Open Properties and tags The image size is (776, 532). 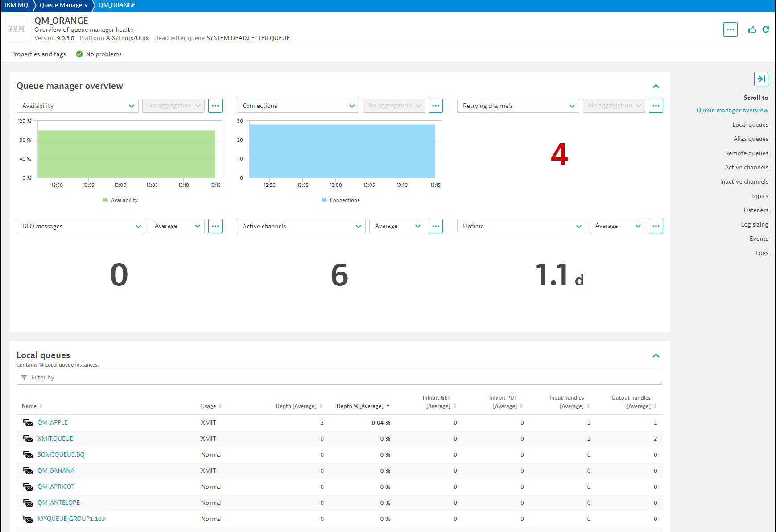pyautogui.click(x=38, y=54)
